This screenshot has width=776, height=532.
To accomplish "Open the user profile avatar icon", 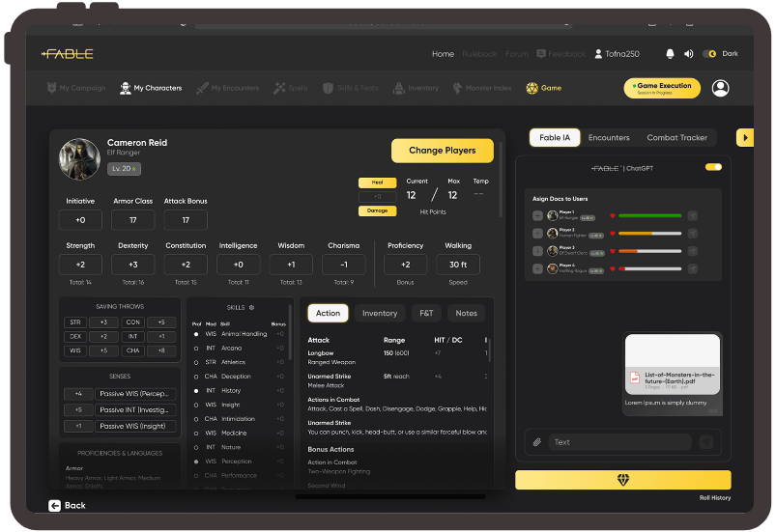I will click(x=720, y=88).
